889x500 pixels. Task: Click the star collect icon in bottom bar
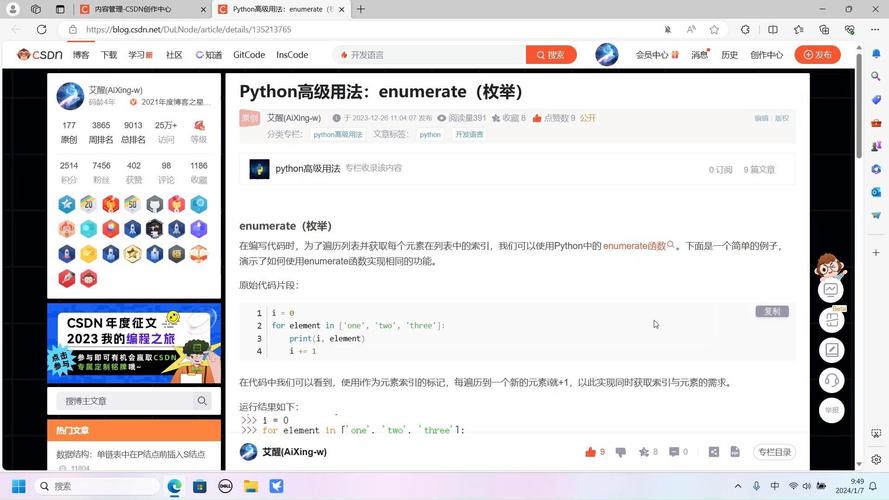click(x=644, y=452)
